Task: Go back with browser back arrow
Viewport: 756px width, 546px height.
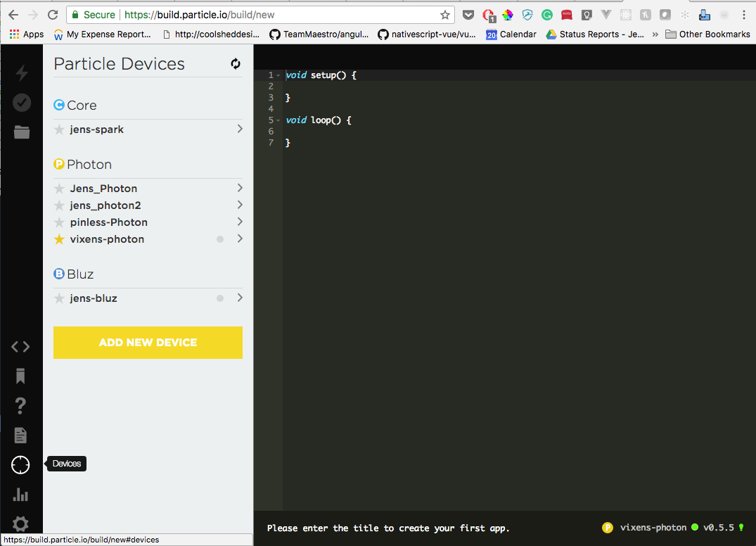Action: pyautogui.click(x=13, y=15)
